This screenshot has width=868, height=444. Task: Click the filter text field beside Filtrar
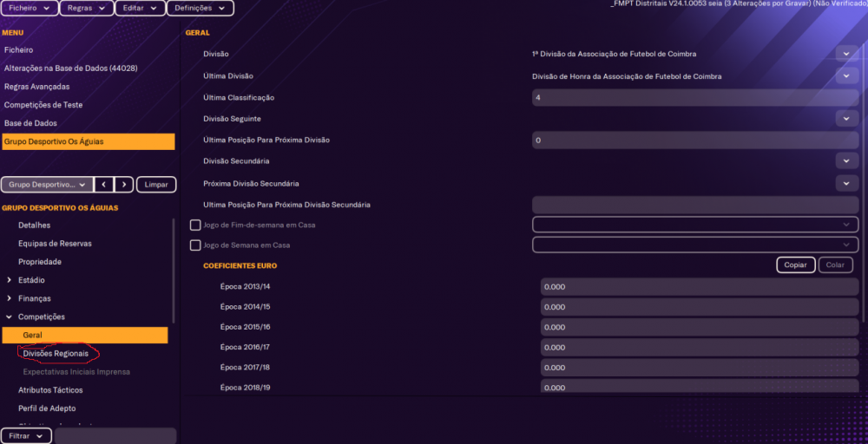115,435
